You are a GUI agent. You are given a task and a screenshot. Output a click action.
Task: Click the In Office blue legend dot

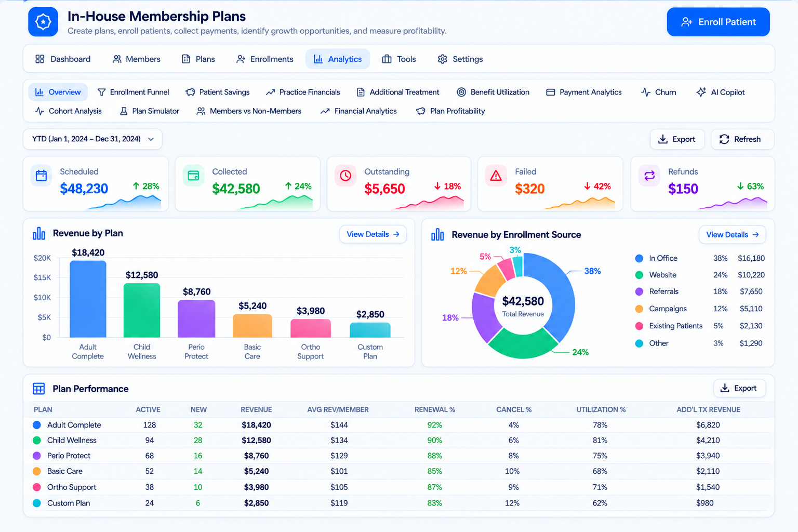pyautogui.click(x=640, y=258)
